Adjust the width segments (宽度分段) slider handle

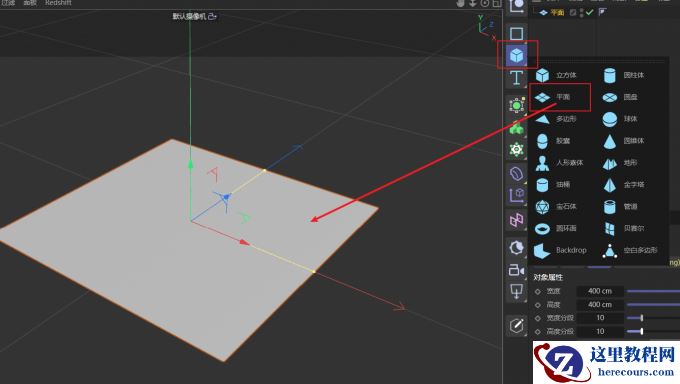click(x=641, y=318)
